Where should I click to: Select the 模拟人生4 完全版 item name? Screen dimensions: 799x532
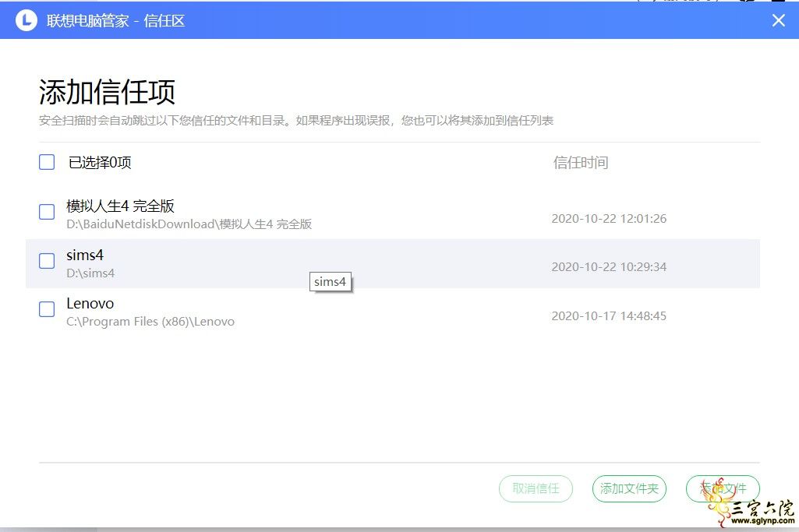[120, 206]
